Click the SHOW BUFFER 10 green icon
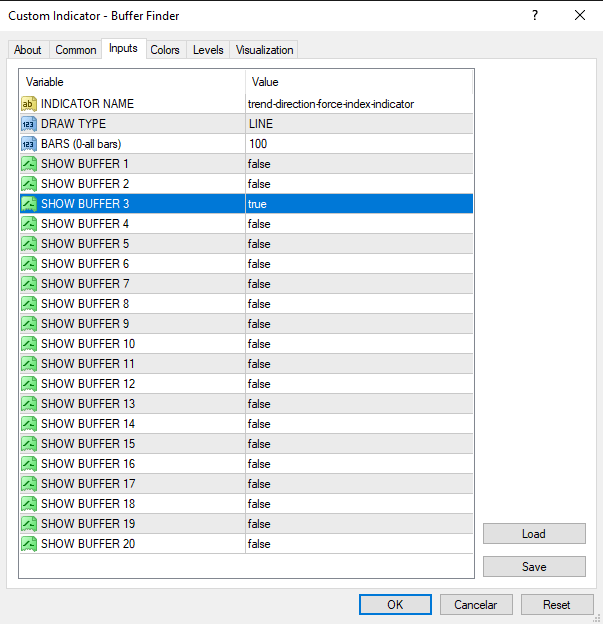 tap(29, 344)
